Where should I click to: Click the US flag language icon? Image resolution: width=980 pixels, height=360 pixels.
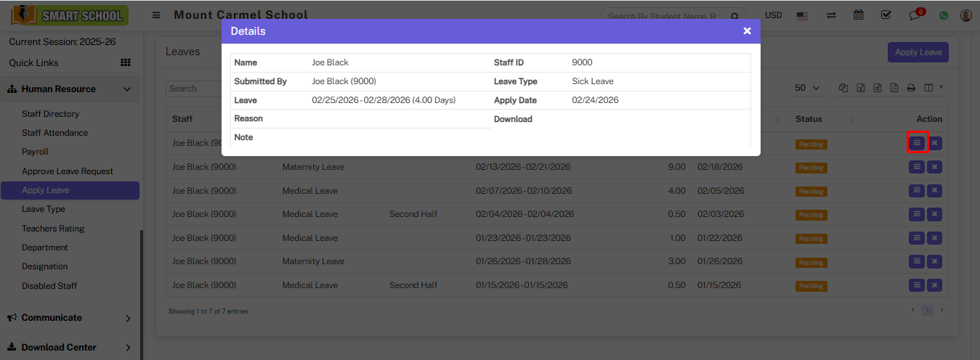[x=803, y=15]
